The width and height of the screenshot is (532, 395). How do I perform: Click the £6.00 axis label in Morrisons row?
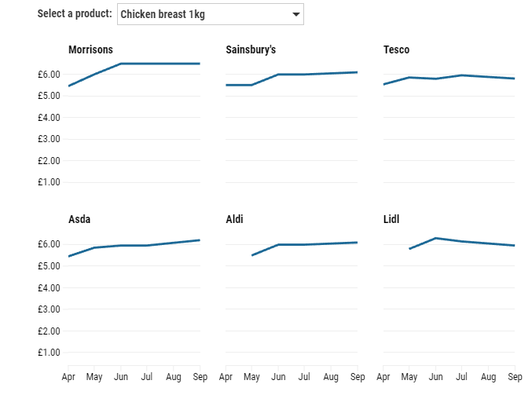[x=50, y=75]
